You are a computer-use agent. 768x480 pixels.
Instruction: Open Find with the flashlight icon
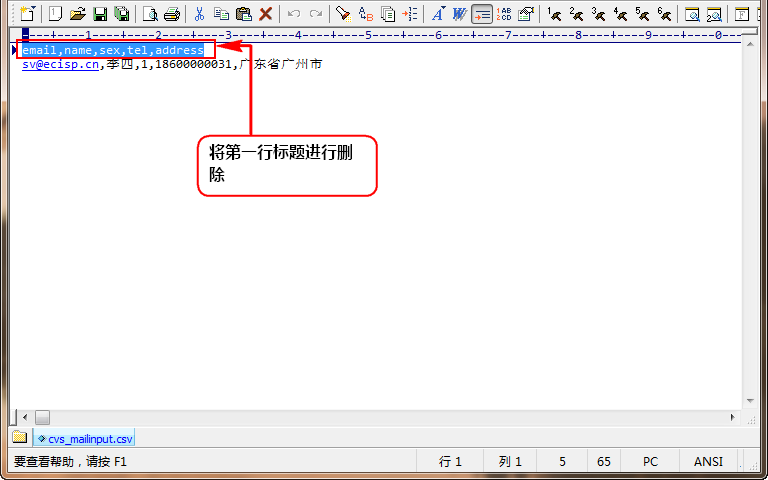coord(343,14)
